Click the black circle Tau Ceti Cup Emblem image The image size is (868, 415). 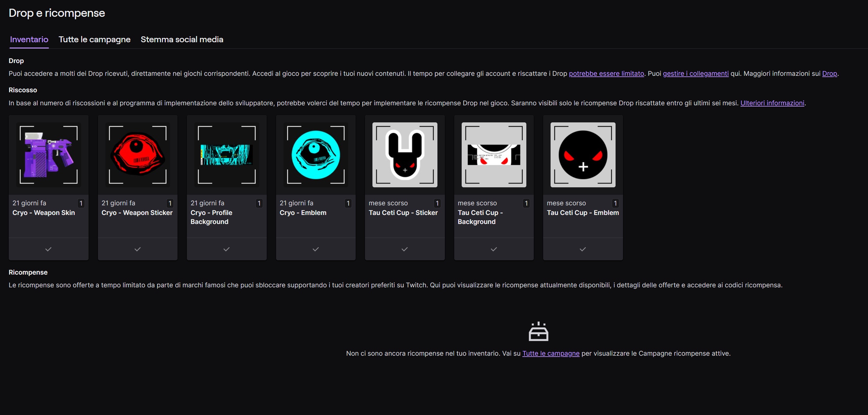coord(583,155)
